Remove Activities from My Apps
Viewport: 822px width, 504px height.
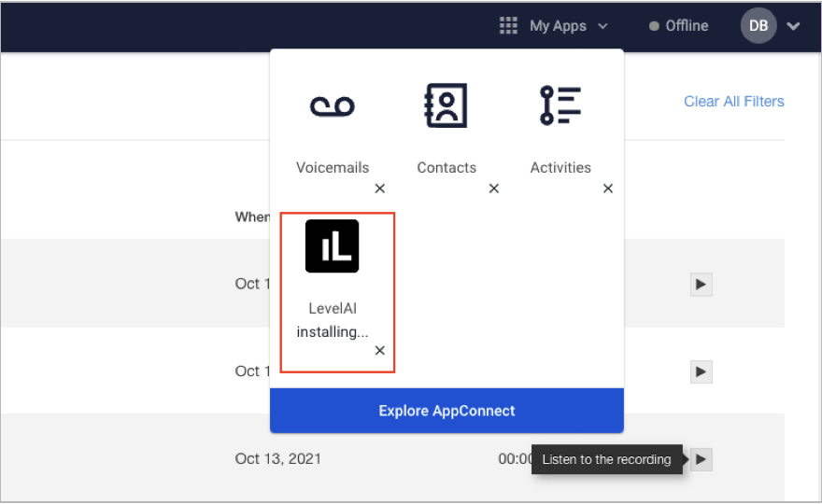[x=608, y=189]
